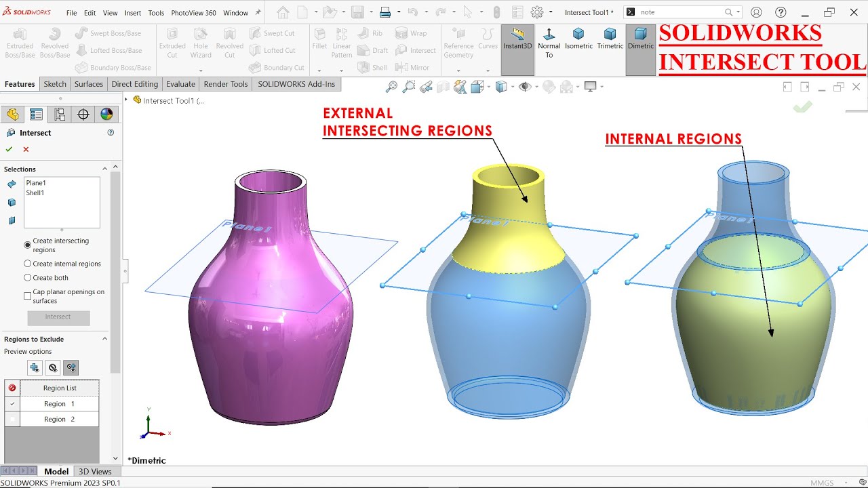Click the Intersect button in PropertyManager
The image size is (868, 488).
58,317
